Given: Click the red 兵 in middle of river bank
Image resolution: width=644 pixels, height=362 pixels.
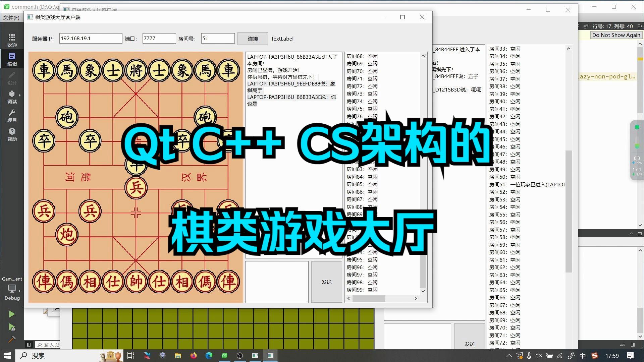Looking at the screenshot, I should 136,187.
